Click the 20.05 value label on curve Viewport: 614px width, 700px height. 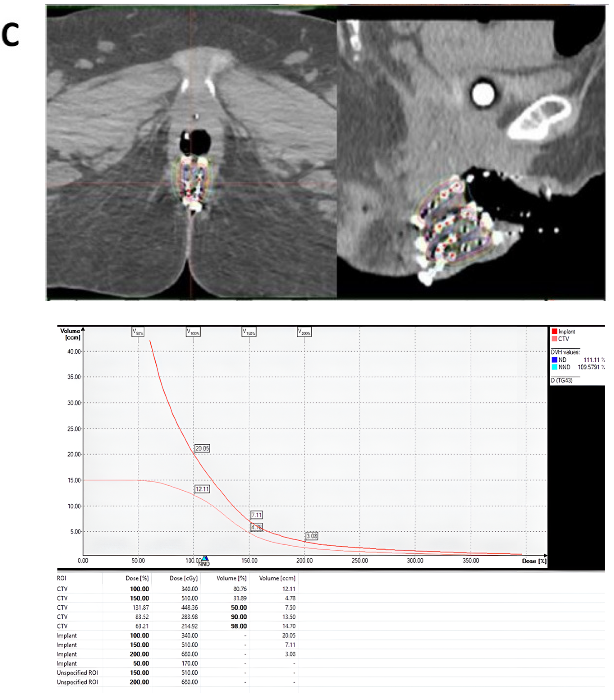pyautogui.click(x=202, y=448)
